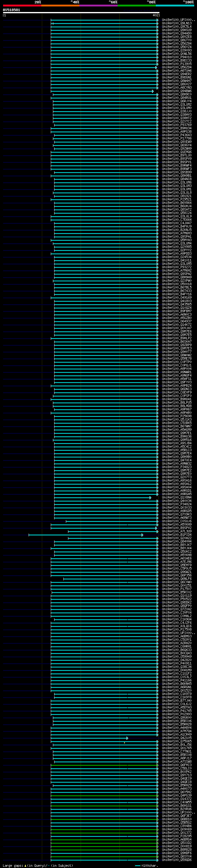Click the left-extended alignment bar for UniRef100_B1PID4
Screen dimensions: 197x868
(x=86, y=535)
